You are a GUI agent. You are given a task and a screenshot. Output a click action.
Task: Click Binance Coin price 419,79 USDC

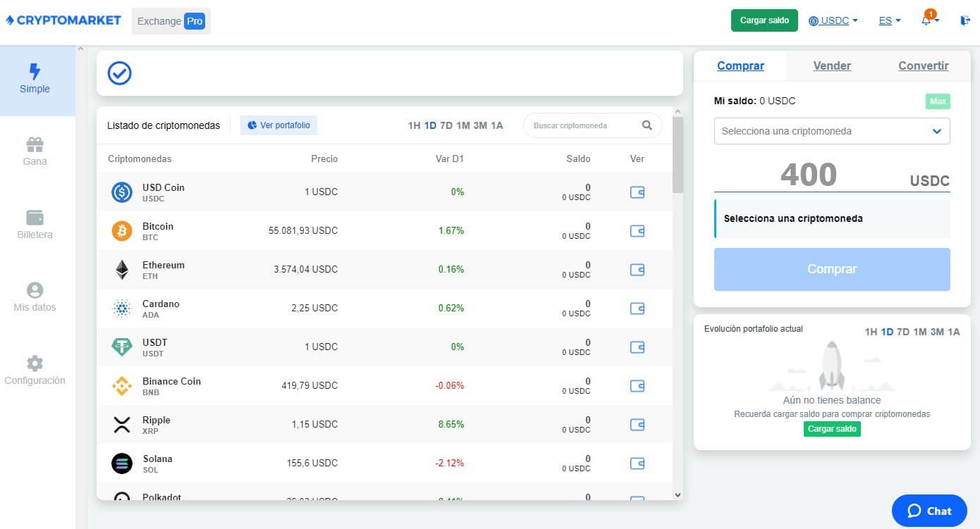coord(310,385)
